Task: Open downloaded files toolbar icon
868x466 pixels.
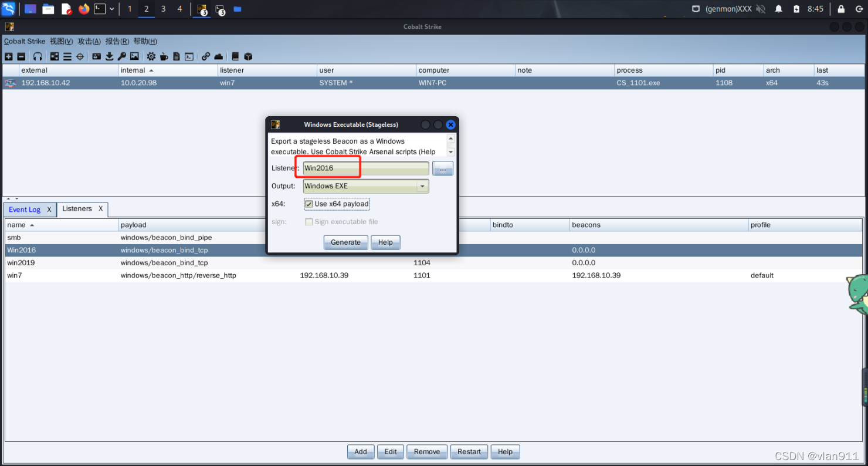Action: point(109,56)
